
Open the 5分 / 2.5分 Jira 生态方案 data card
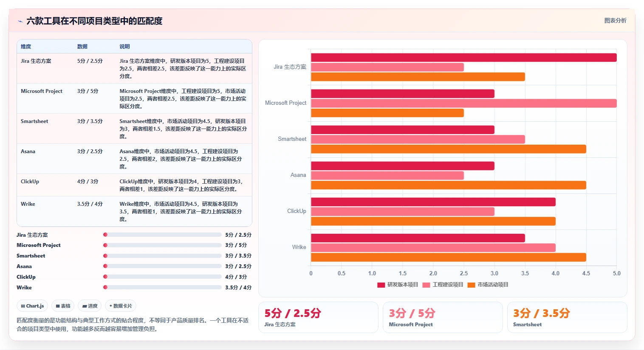point(318,317)
